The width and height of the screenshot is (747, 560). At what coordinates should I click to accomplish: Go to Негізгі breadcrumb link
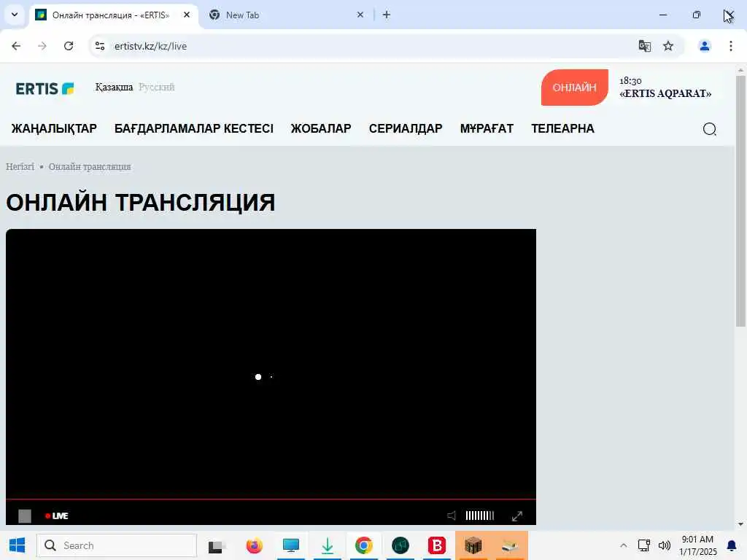coord(20,167)
